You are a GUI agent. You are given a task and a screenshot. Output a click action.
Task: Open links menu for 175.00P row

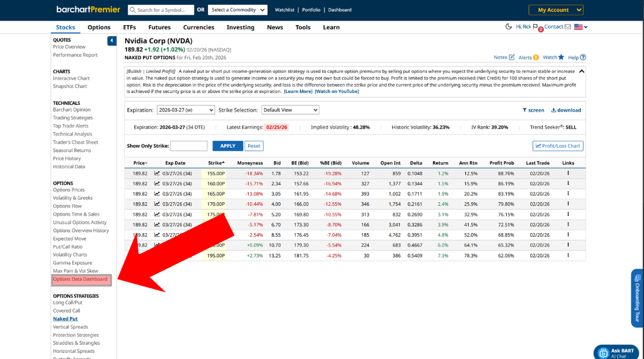[568, 214]
